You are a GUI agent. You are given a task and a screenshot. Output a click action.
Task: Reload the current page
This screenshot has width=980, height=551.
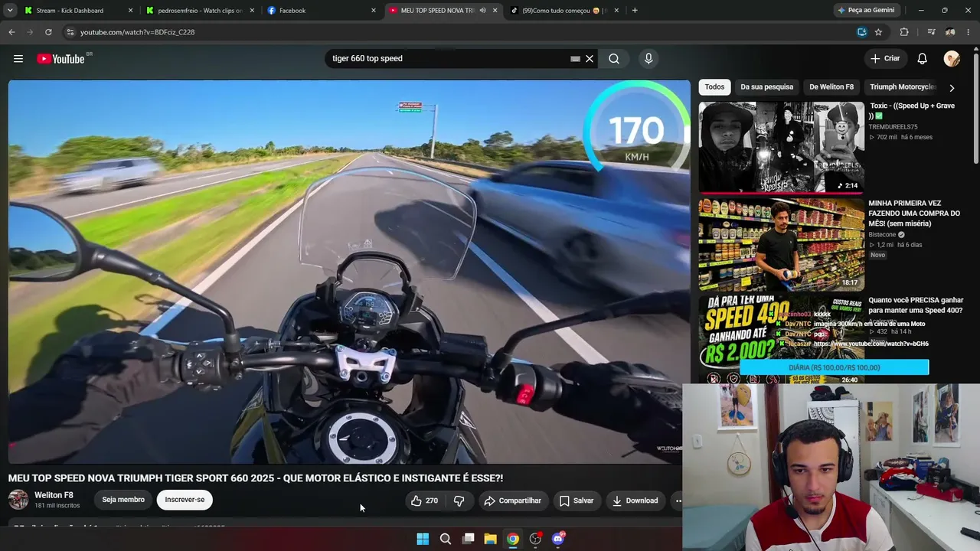click(48, 32)
